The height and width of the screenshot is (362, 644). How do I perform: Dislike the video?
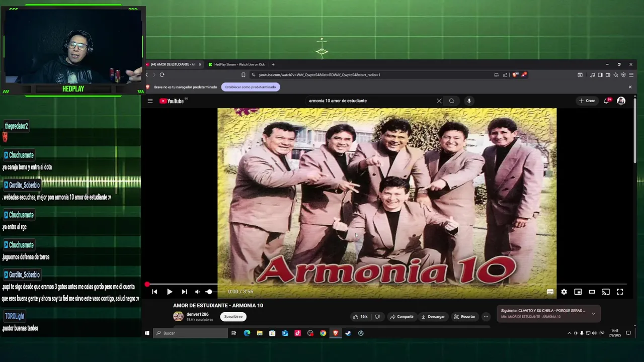coord(377,317)
